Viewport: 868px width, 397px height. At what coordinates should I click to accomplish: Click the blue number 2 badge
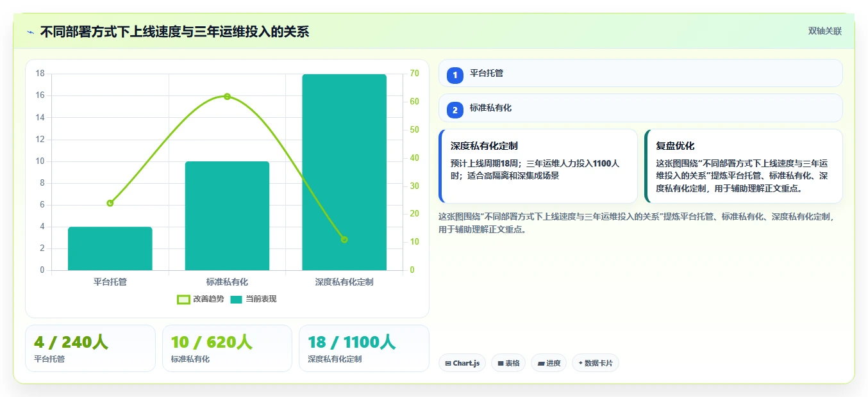455,110
